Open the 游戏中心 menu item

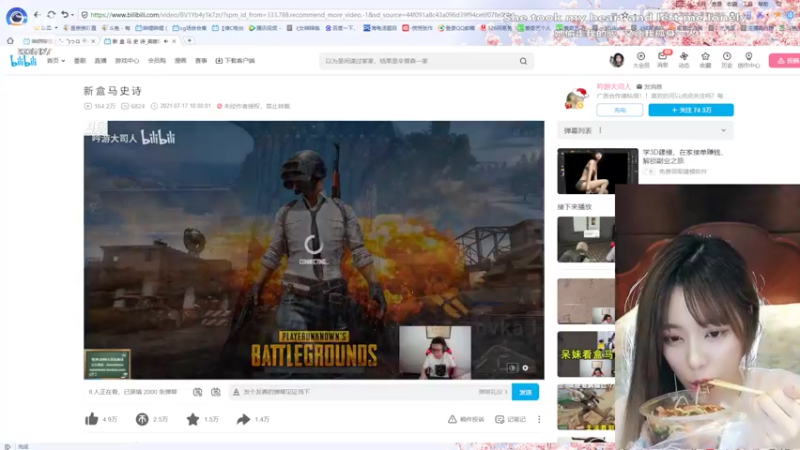point(127,61)
